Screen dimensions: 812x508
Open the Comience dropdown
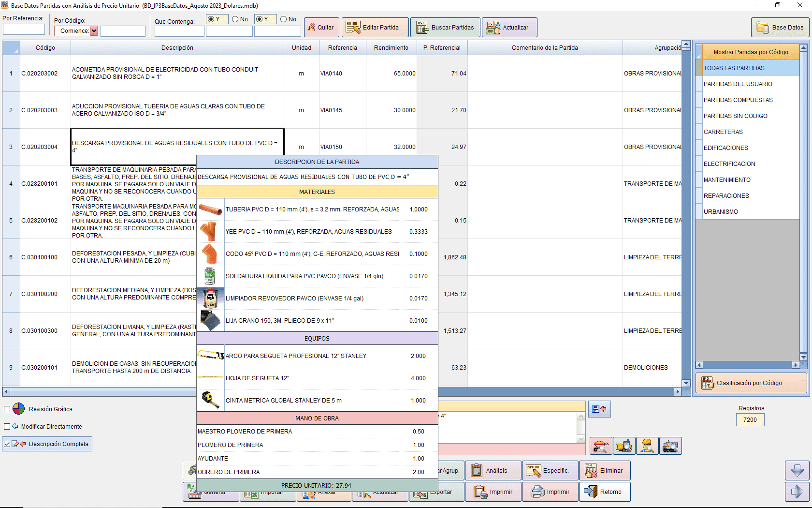click(95, 30)
